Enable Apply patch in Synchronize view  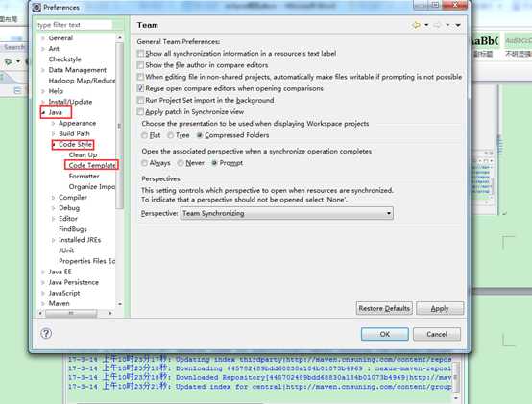140,112
